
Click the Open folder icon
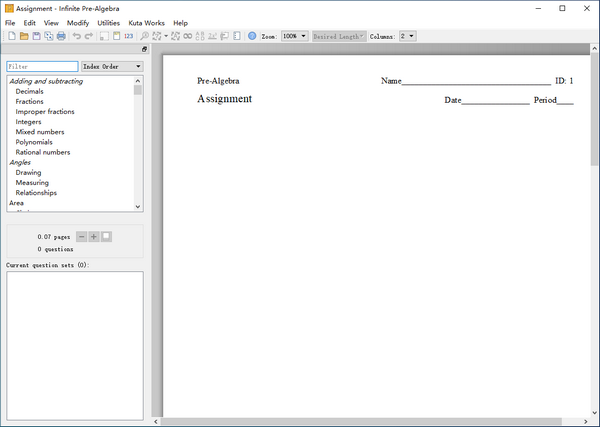(24, 36)
